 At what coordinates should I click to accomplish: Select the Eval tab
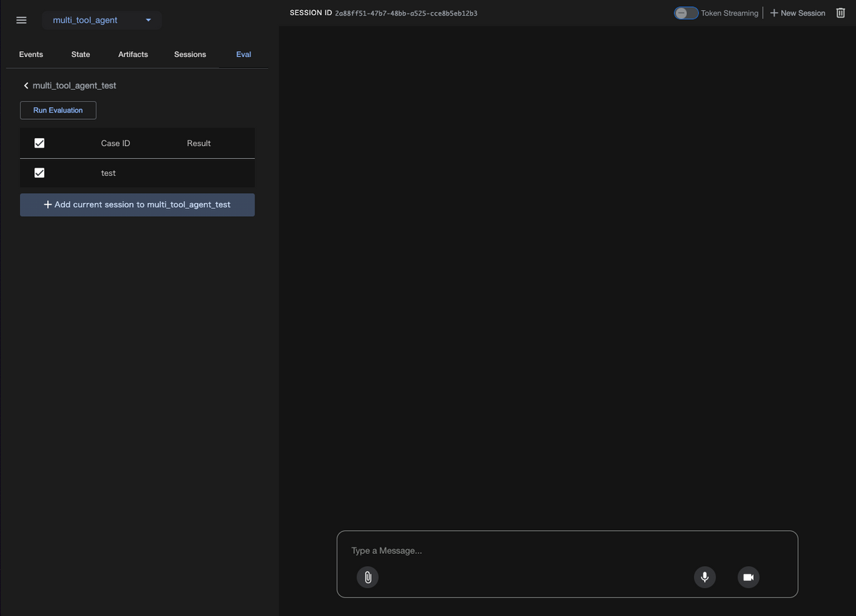point(244,54)
